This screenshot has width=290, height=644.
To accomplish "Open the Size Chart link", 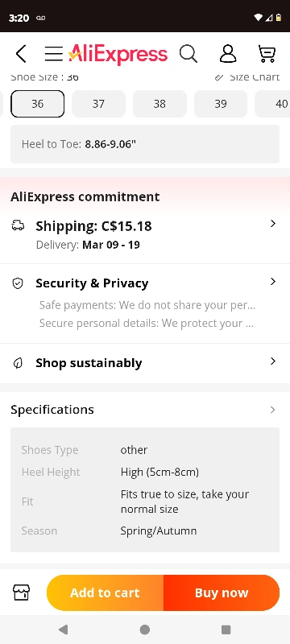I will (247, 76).
